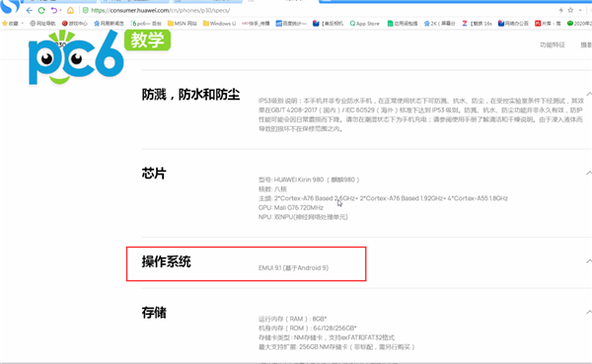Open dropdown arrow next to bookmark star

(x=580, y=11)
